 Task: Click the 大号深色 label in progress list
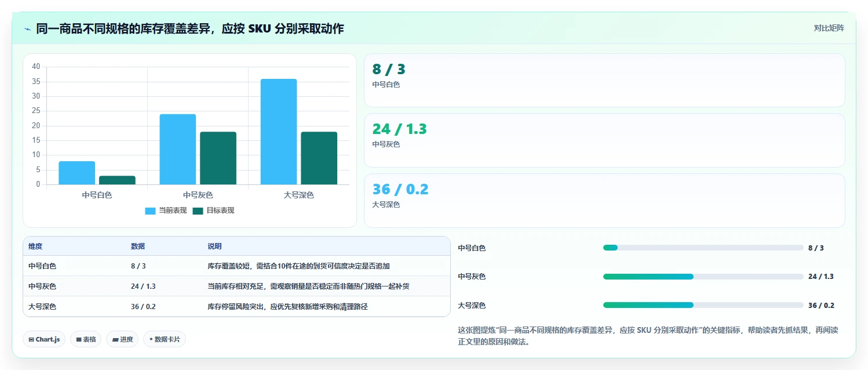(x=472, y=305)
